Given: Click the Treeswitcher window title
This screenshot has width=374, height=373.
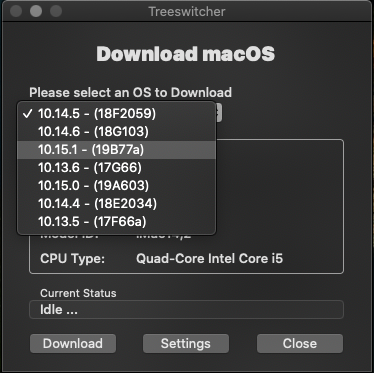Looking at the screenshot, I should click(187, 12).
